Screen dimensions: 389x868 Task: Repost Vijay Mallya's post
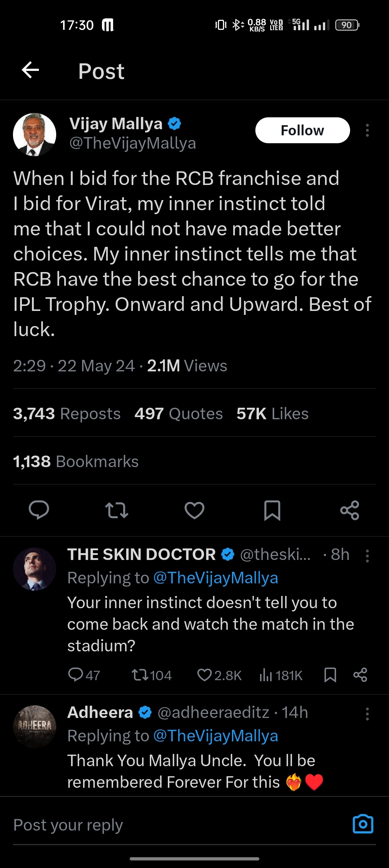coord(116,510)
